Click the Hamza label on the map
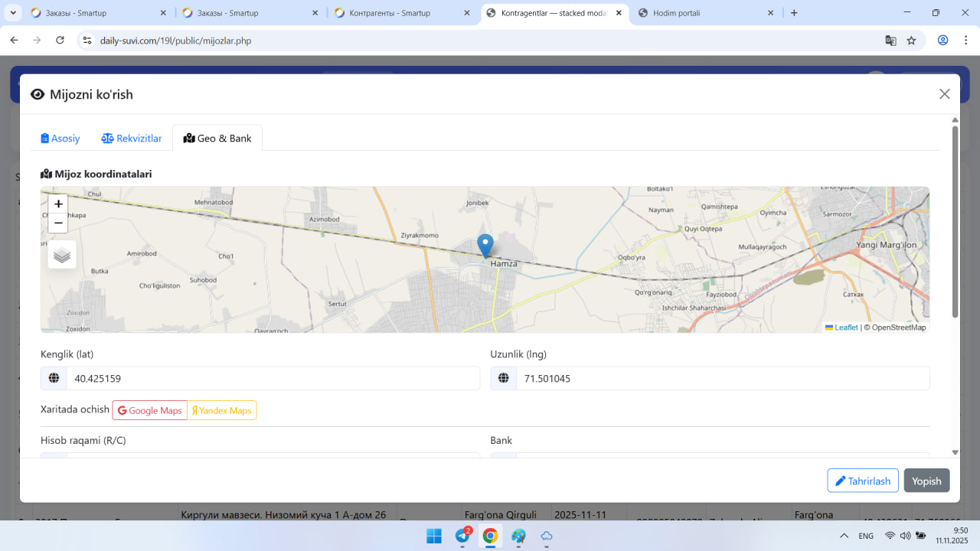Viewport: 980px width, 551px height. (x=504, y=263)
